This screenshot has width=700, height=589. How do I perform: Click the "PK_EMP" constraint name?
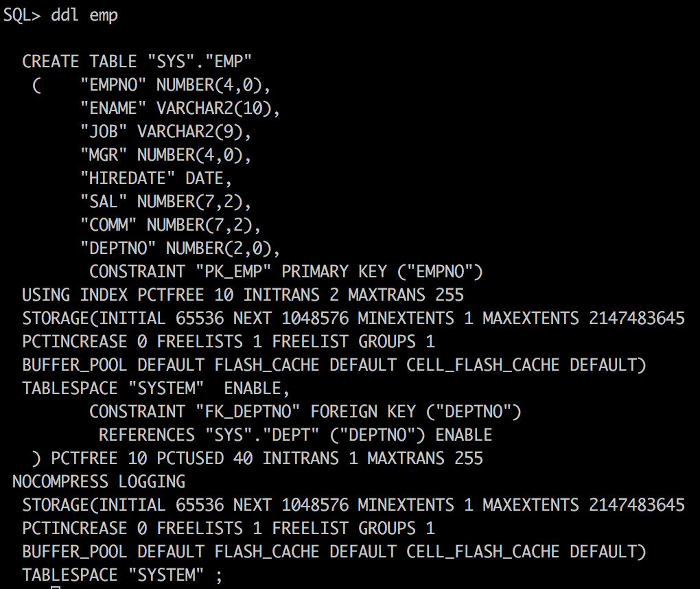(x=233, y=272)
